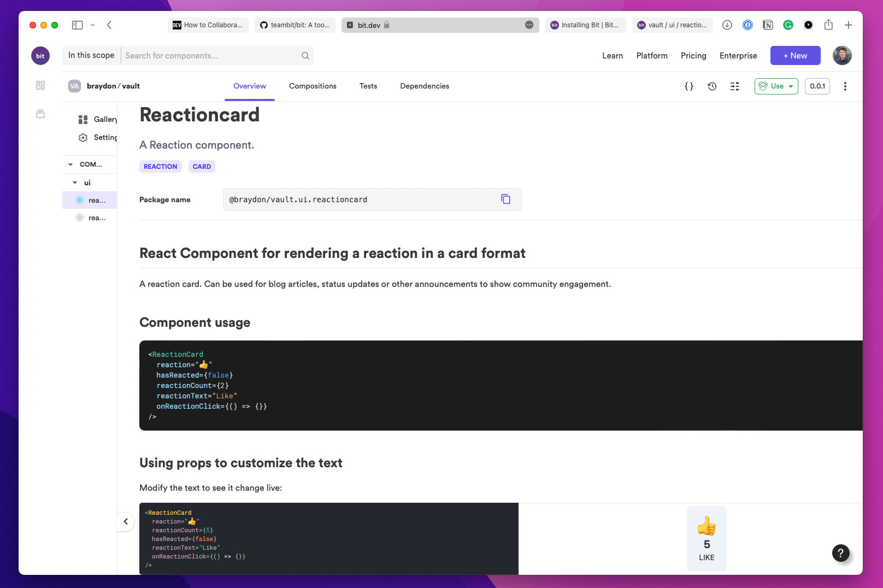Open the Platform menu item
The height and width of the screenshot is (588, 883).
[x=652, y=56]
